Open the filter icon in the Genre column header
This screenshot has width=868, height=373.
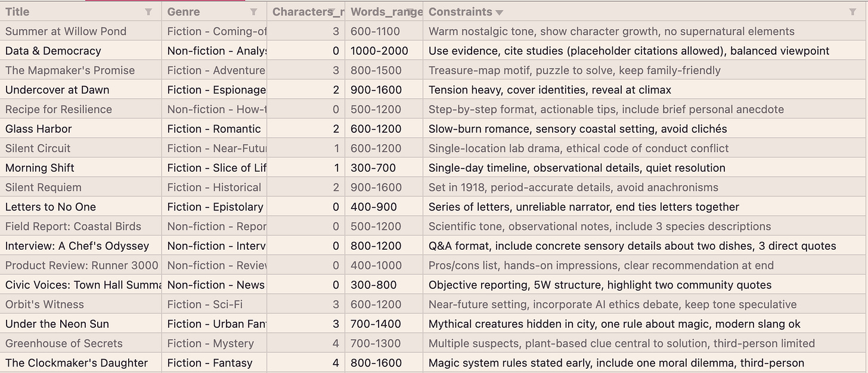[x=253, y=12]
